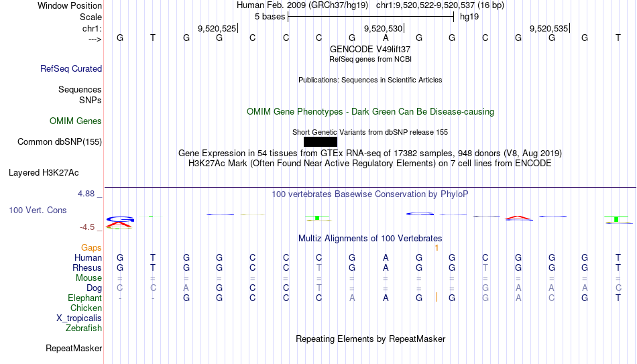The width and height of the screenshot is (637, 364).
Task: Click the Layered H3K27Ac track label
Action: pyautogui.click(x=44, y=173)
